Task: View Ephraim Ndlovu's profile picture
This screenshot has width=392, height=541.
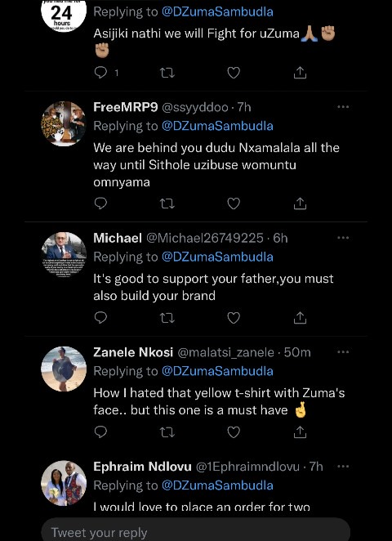Action: coord(64,483)
